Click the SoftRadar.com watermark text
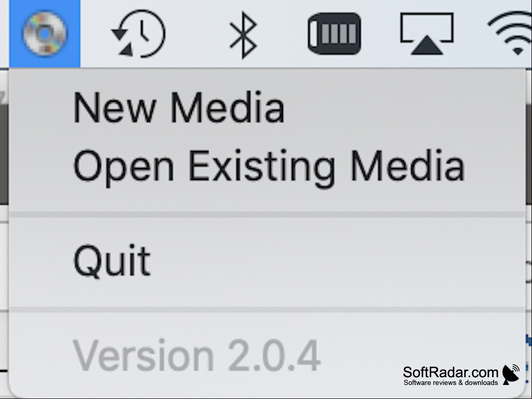 click(450, 372)
